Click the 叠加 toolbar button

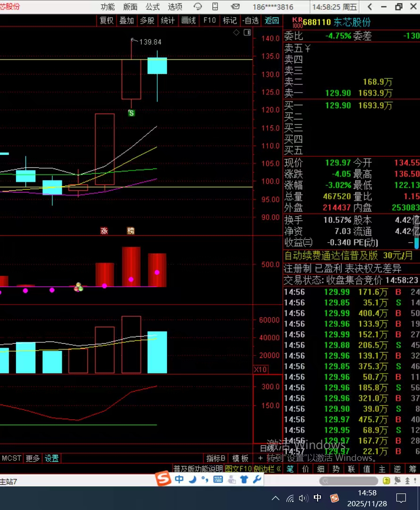click(126, 20)
